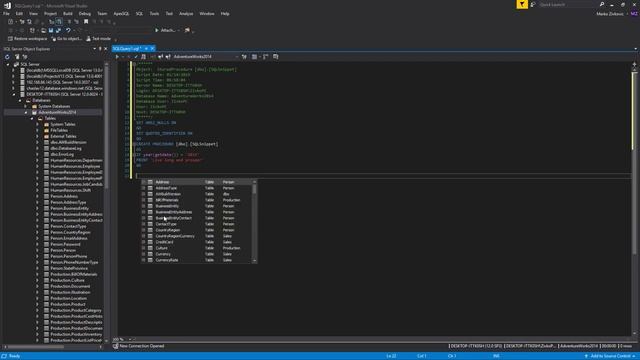The height and width of the screenshot is (360, 640).
Task: Check the CreditCard row checkbox
Action: (143, 242)
